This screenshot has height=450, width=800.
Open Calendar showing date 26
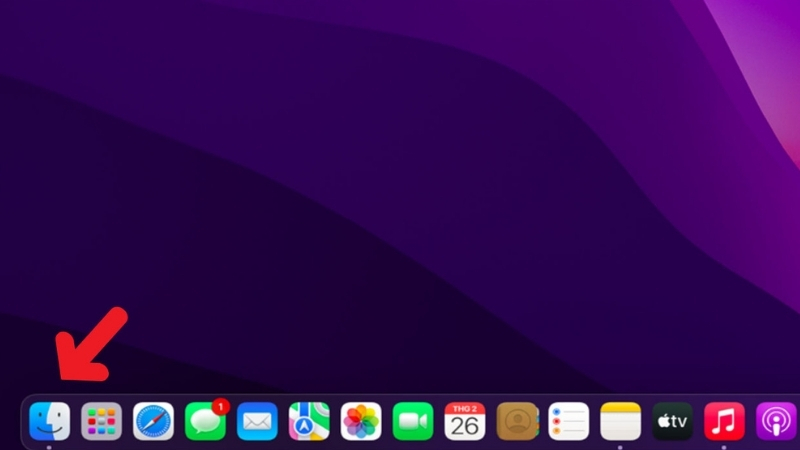465,421
